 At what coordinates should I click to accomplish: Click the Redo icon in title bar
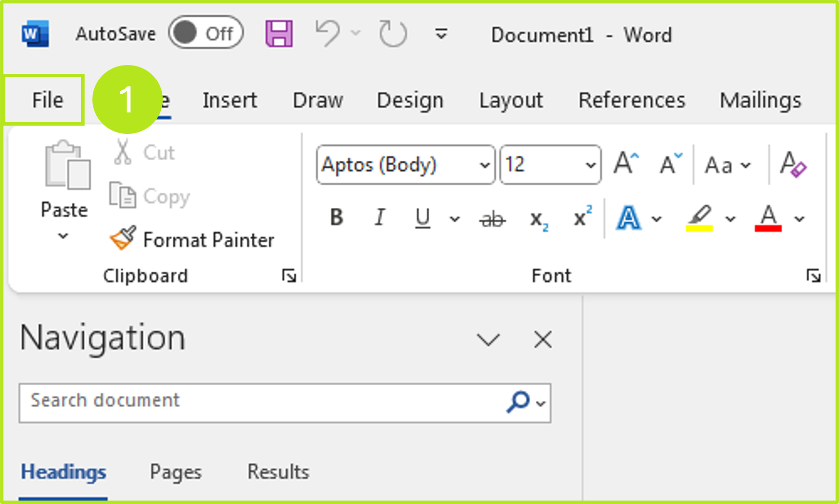coord(393,34)
